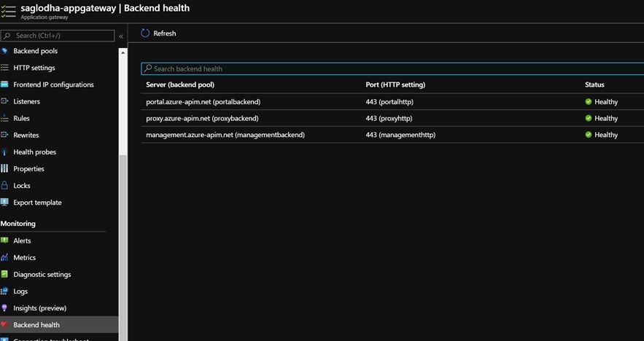The height and width of the screenshot is (341, 644).
Task: Open the Metrics blade
Action: [59, 257]
